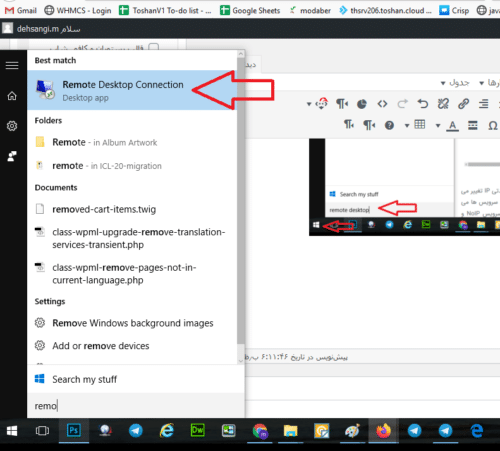Viewport: 500px width, 451px height.
Task: Open the search menu hamburger icon
Action: coord(12,65)
